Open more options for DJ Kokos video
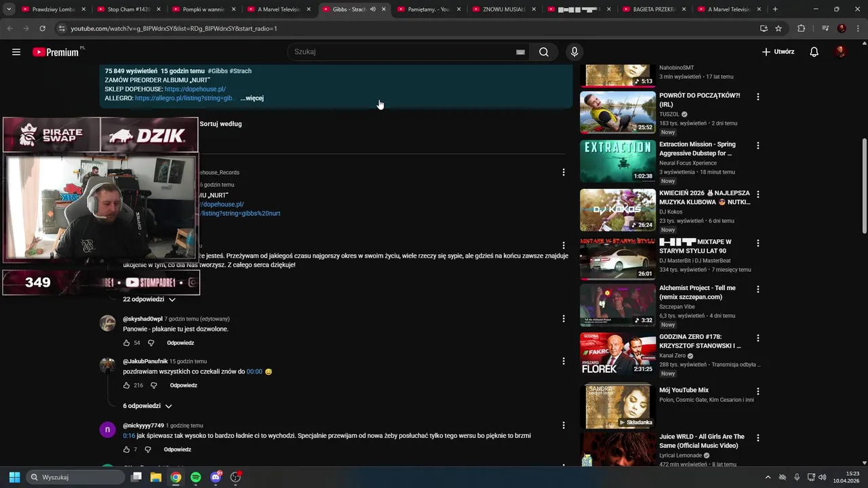The height and width of the screenshot is (488, 868). (x=758, y=195)
